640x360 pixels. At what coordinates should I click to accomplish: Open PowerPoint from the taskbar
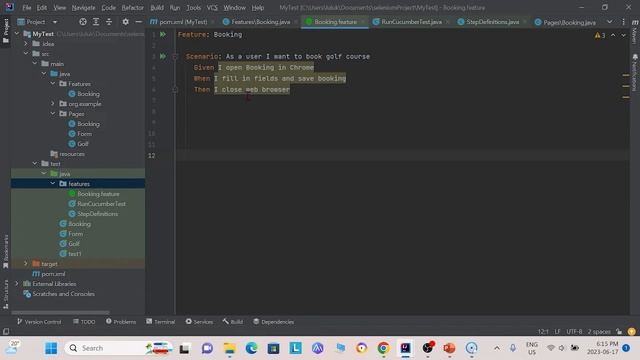[x=449, y=348]
